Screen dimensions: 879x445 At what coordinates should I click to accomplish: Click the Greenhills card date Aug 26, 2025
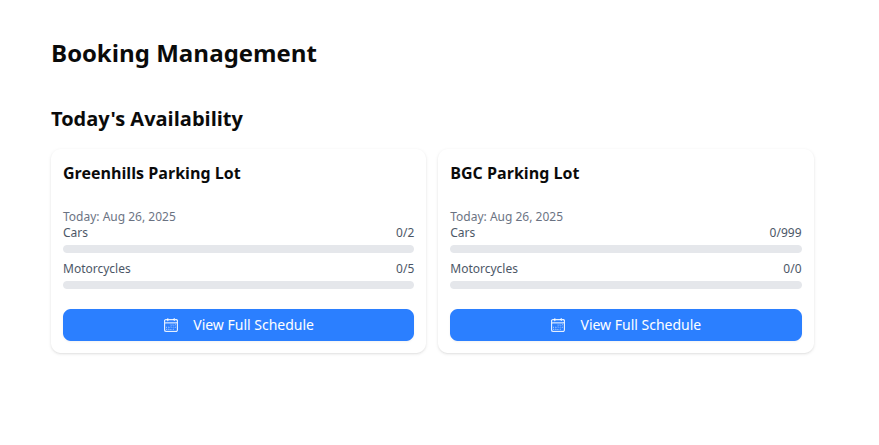point(119,216)
